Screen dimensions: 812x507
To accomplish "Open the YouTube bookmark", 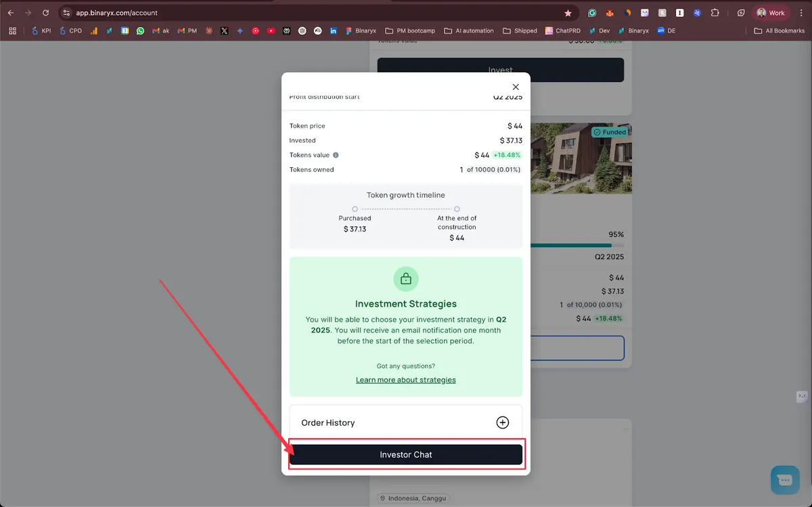I will pos(271,30).
